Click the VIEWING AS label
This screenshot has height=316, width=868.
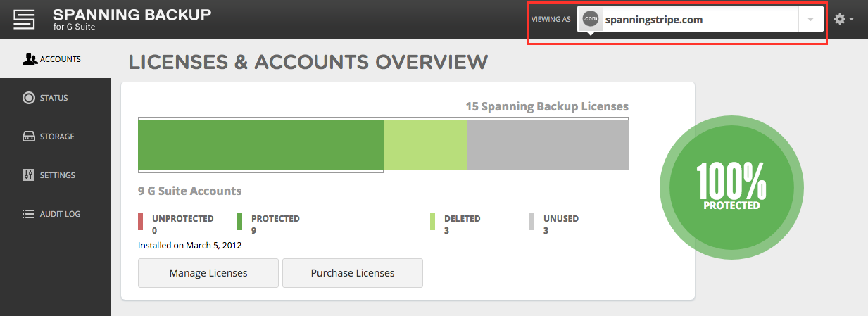point(551,20)
